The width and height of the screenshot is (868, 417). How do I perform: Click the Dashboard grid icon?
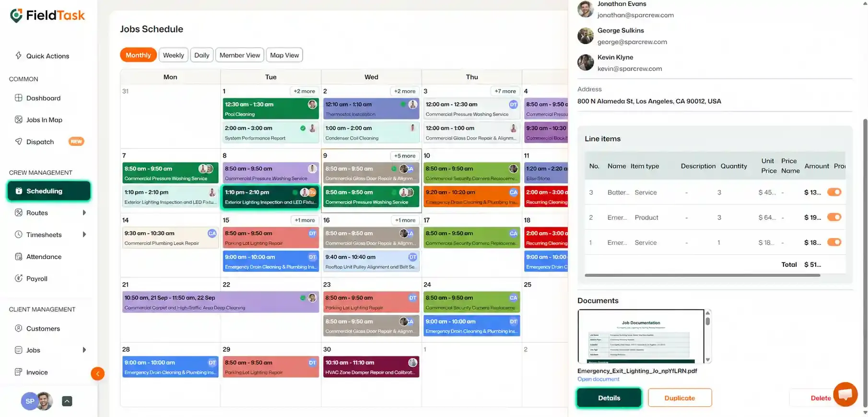(19, 98)
